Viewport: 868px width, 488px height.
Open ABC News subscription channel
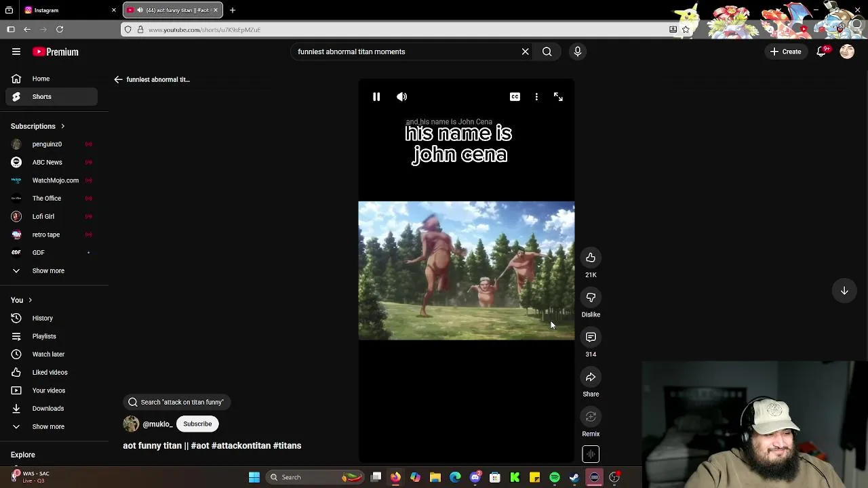(52, 163)
